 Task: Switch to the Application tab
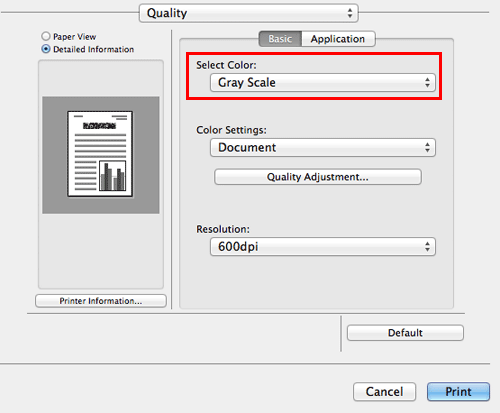click(x=338, y=39)
